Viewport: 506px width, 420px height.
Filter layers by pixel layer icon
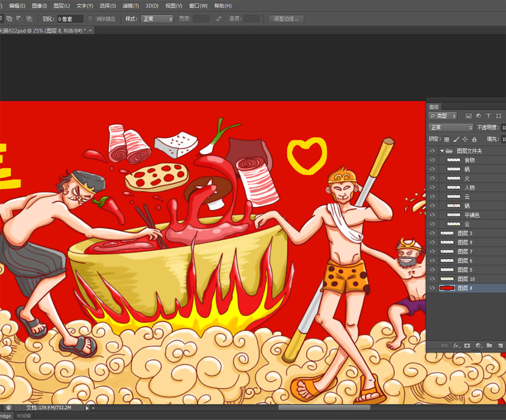[468, 116]
